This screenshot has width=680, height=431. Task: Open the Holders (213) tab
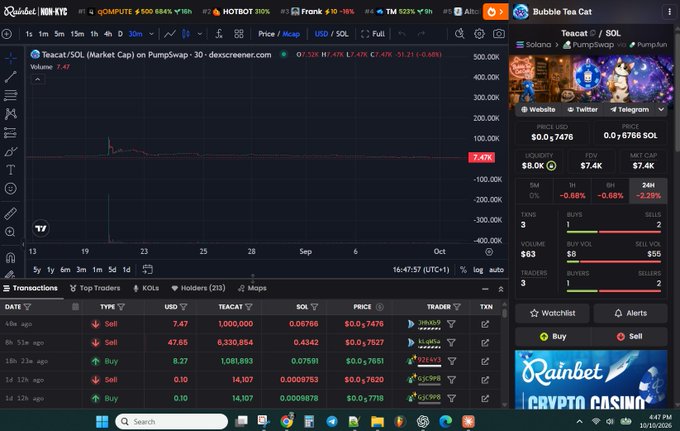[x=198, y=288]
